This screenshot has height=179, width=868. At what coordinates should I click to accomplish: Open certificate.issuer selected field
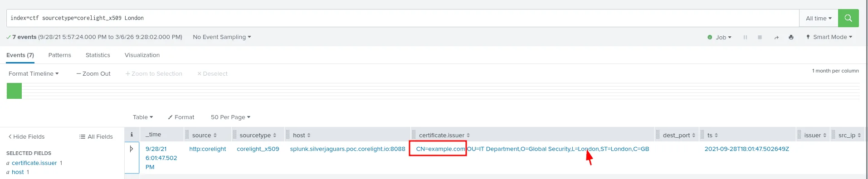click(34, 163)
